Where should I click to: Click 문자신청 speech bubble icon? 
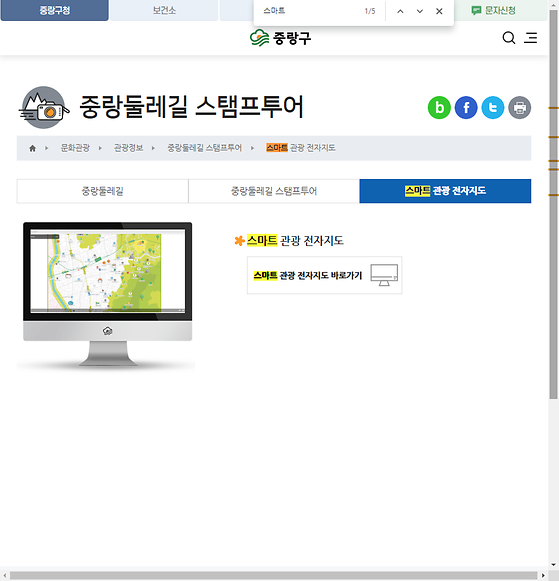(x=476, y=10)
